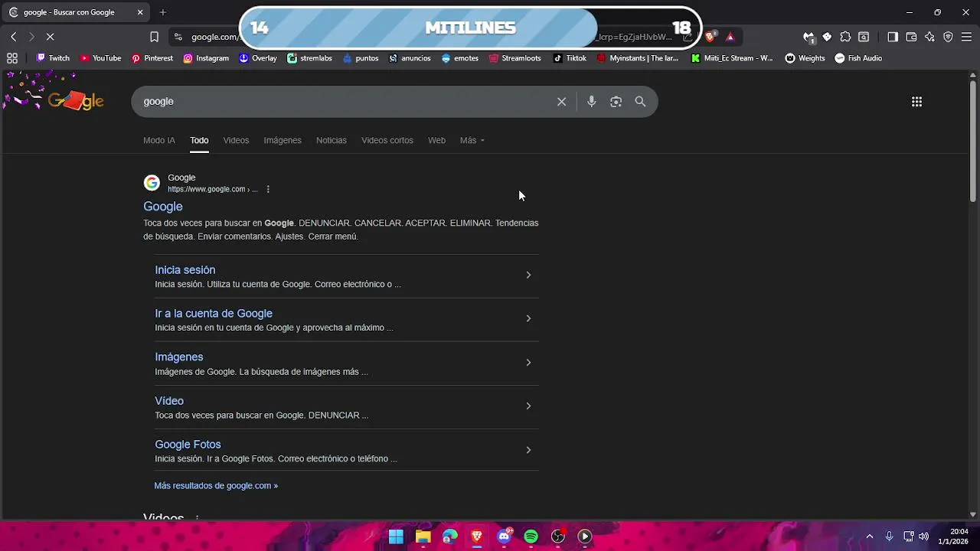The height and width of the screenshot is (551, 980).
Task: Open the YouTube bookmark
Action: [x=100, y=58]
